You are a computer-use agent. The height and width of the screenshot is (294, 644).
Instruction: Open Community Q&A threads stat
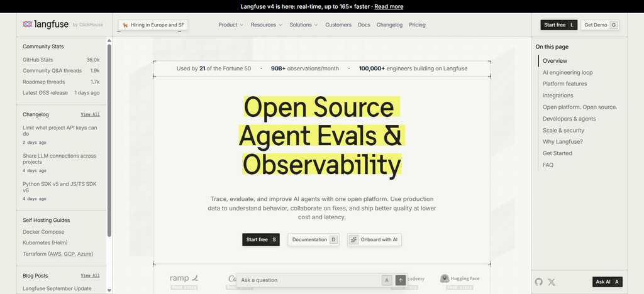61,70
